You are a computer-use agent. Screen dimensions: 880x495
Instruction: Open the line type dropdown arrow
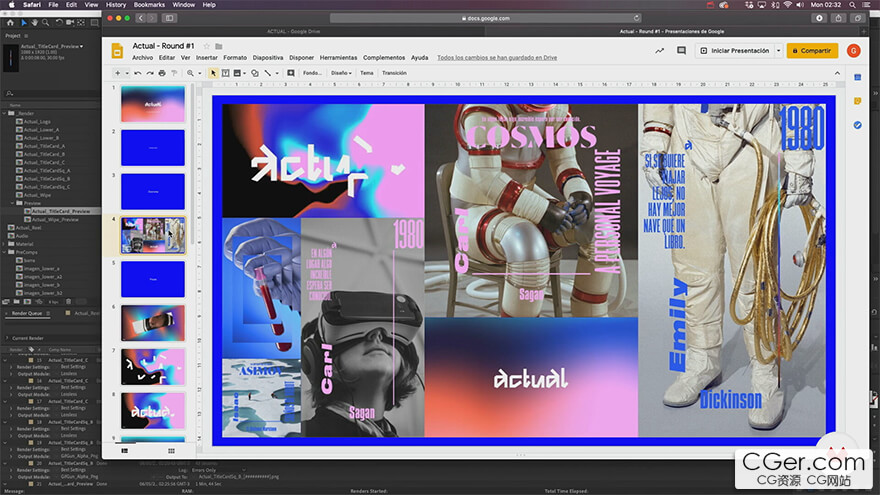(277, 73)
